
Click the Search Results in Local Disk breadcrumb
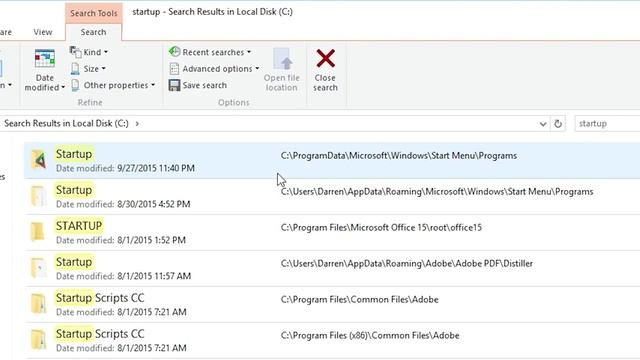(x=66, y=123)
